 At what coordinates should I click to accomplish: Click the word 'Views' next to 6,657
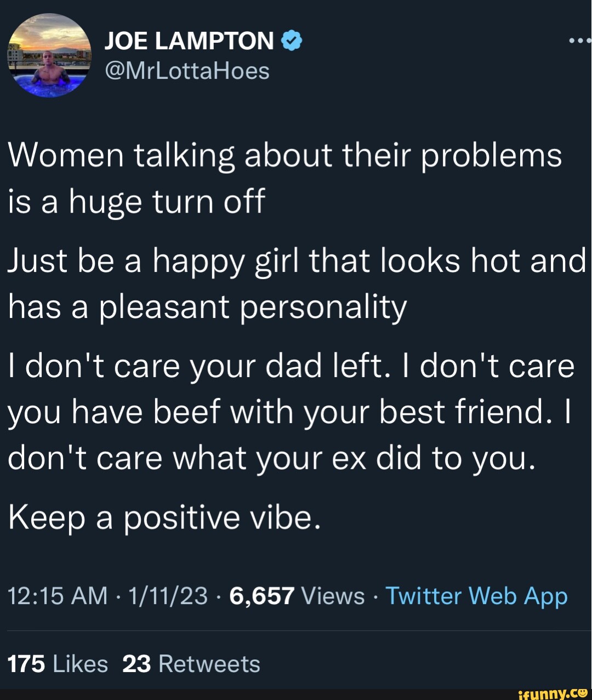pyautogui.click(x=332, y=596)
